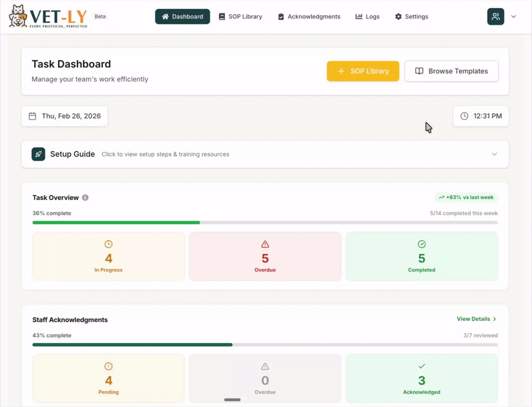
Task: Click the Completed checkmark circle icon
Action: pyautogui.click(x=421, y=244)
